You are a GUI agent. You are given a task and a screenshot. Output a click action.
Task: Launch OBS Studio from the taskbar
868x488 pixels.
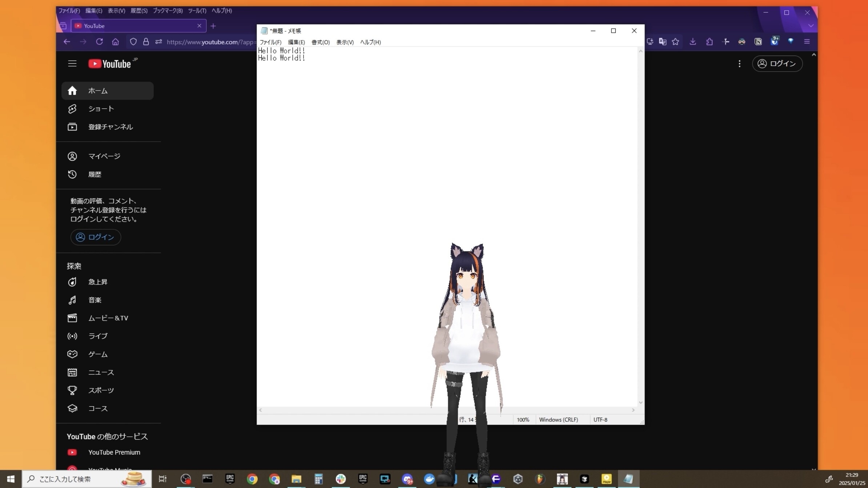coord(185,479)
